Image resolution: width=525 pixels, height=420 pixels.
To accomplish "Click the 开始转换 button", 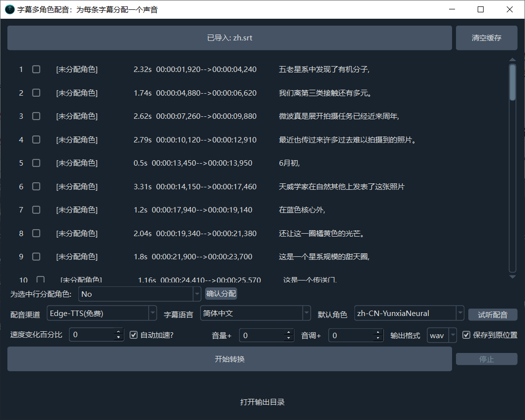I will [x=230, y=358].
